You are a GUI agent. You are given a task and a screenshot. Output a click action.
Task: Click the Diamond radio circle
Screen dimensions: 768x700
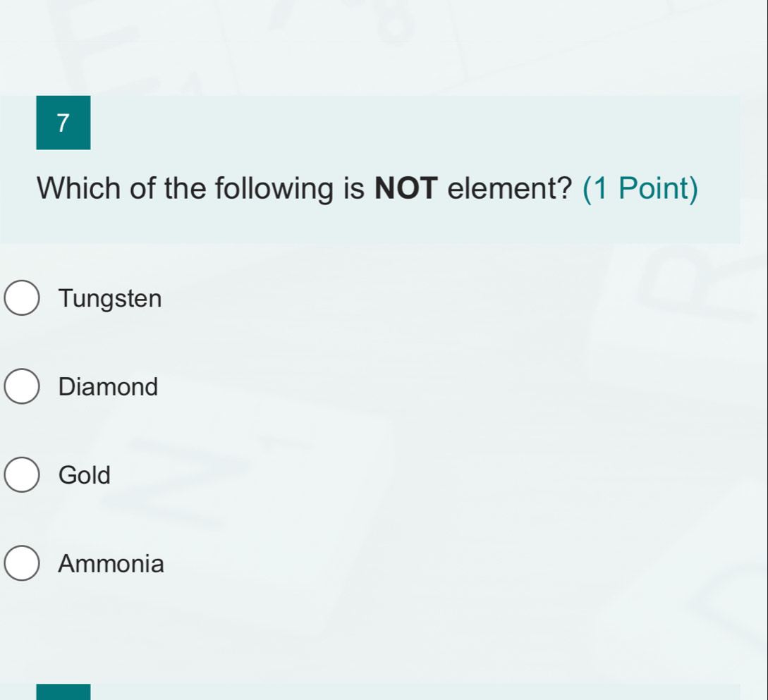pos(22,387)
